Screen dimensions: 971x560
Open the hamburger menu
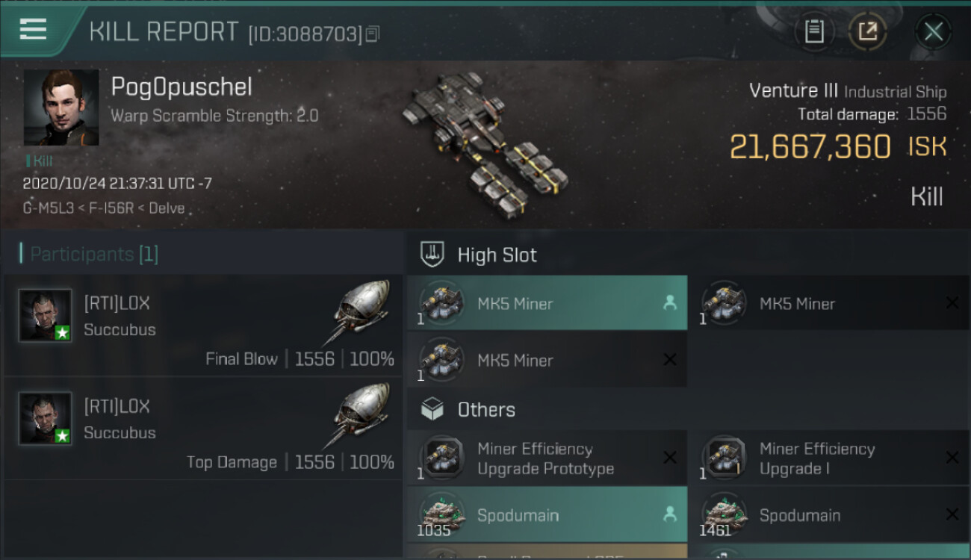tap(33, 30)
